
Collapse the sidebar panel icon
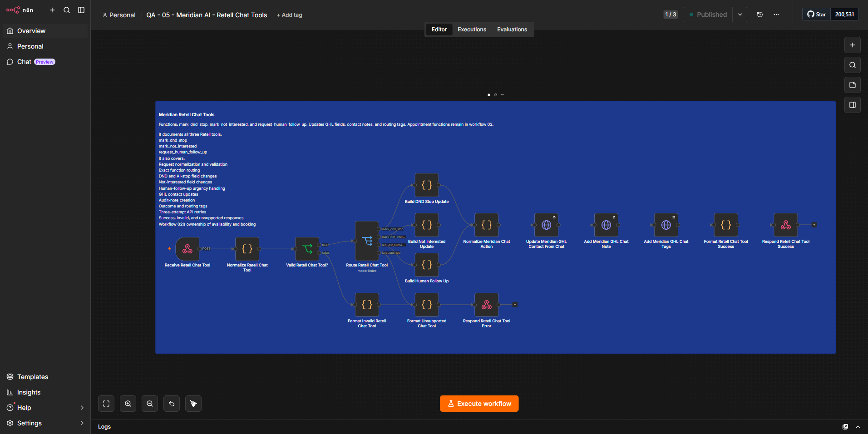click(x=81, y=10)
